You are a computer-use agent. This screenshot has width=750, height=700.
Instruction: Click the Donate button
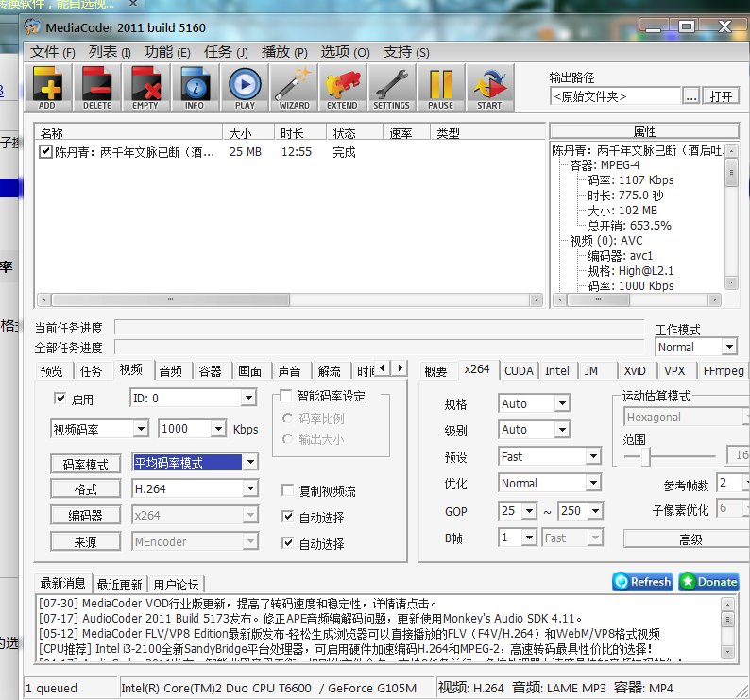[708, 582]
